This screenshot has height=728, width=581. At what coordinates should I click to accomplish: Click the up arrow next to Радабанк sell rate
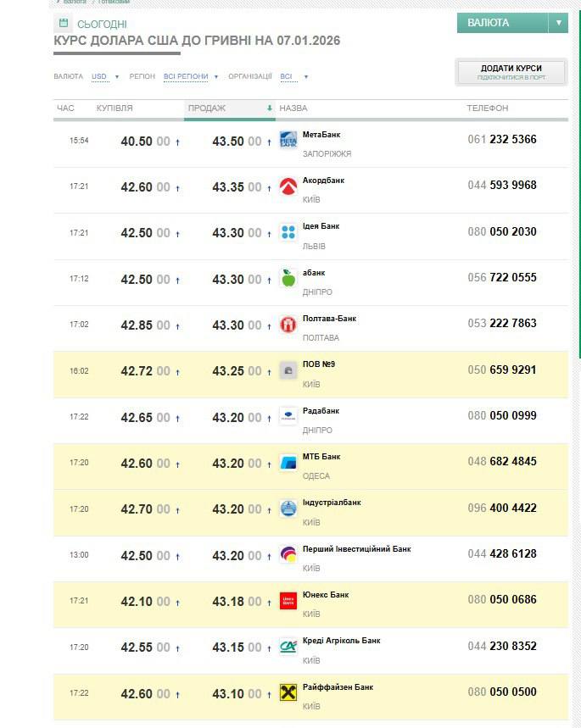[x=268, y=416]
